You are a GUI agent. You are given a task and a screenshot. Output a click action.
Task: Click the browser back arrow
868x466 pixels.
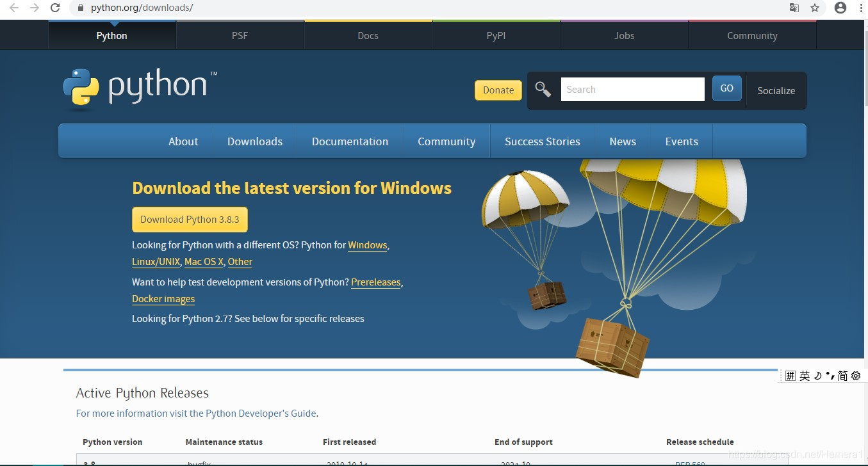coord(14,8)
